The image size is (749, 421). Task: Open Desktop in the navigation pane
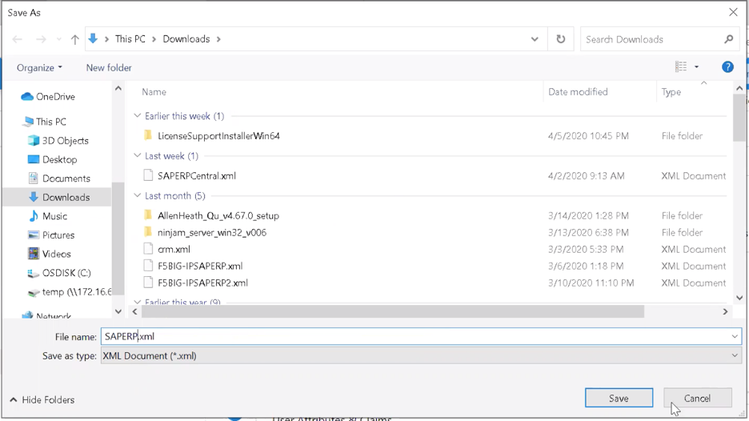53,160
